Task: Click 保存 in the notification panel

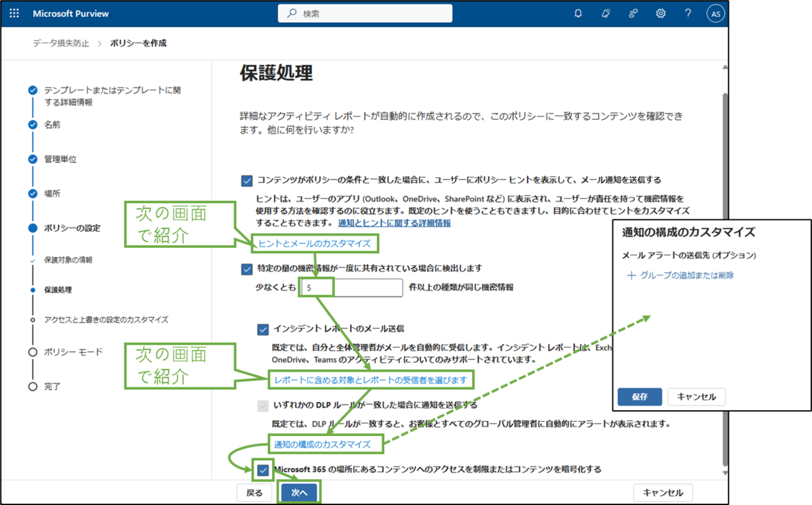Action: click(640, 397)
